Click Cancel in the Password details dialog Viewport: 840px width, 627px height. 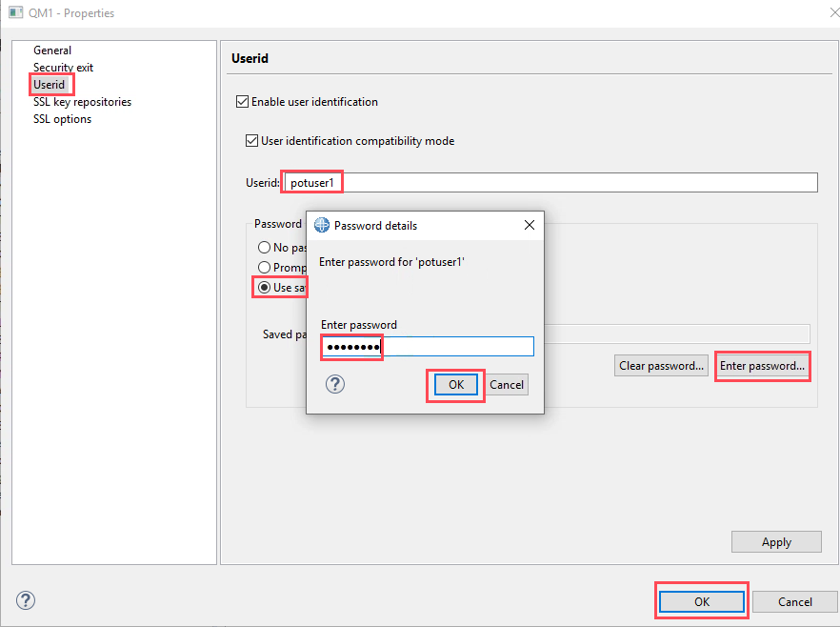click(x=507, y=385)
